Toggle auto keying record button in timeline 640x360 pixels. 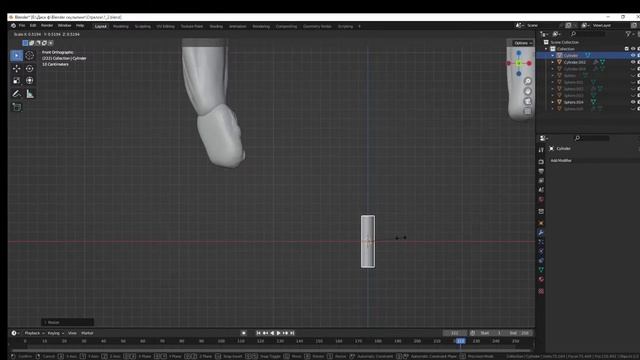point(244,333)
